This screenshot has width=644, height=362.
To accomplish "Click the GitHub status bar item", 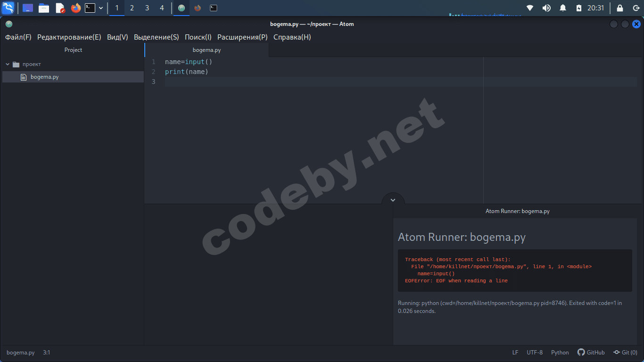I will click(591, 353).
